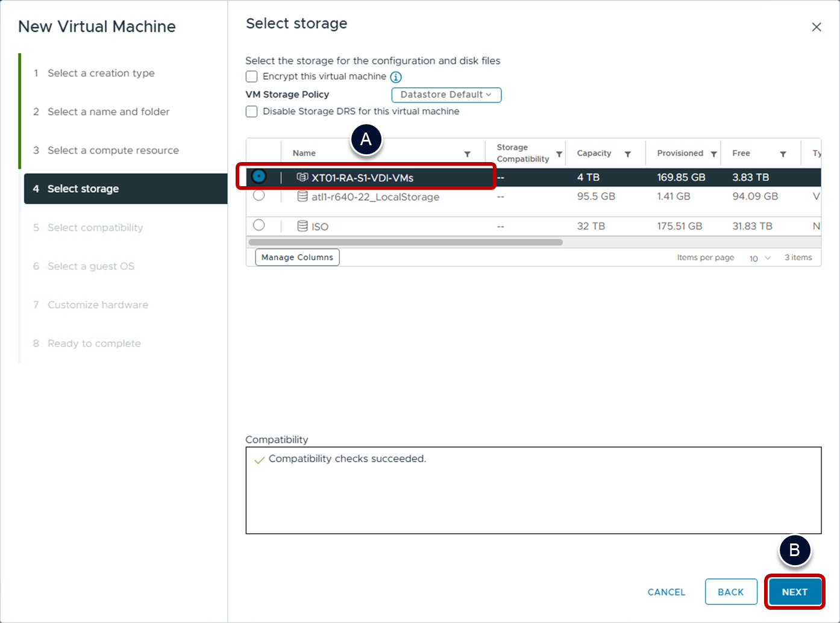Check Disable Storage DRS option
This screenshot has width=840, height=623.
[252, 111]
